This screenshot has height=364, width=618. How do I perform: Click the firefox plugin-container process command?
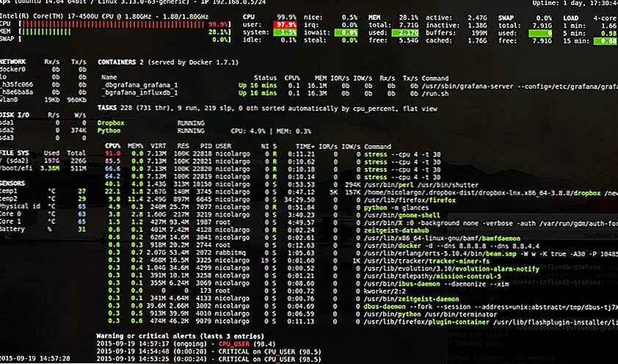pyautogui.click(x=491, y=322)
